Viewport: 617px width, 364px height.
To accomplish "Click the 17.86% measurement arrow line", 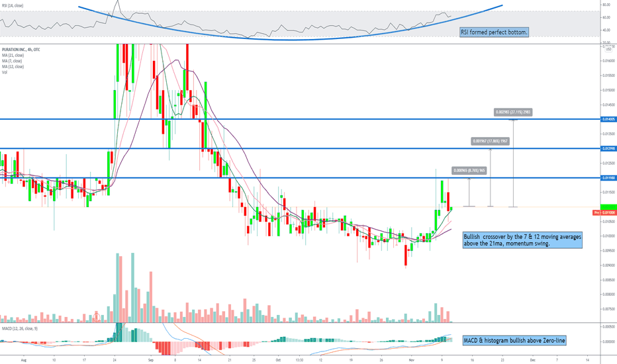I will pos(491,177).
